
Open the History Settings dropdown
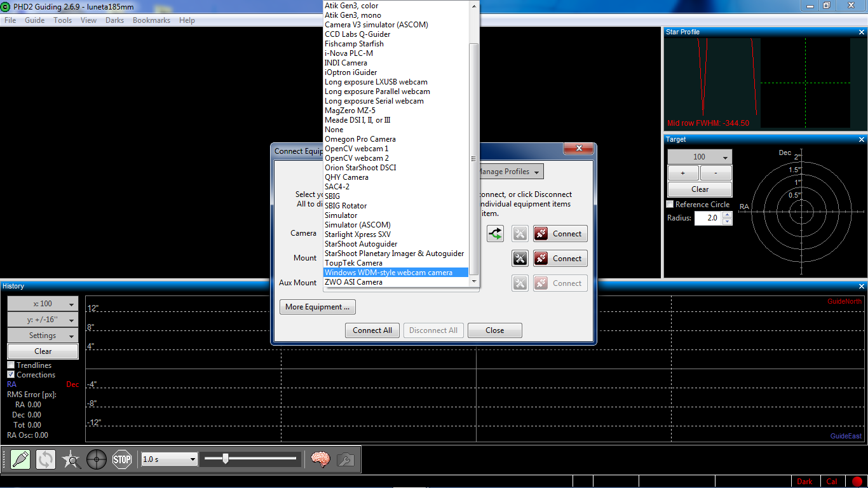click(x=43, y=335)
